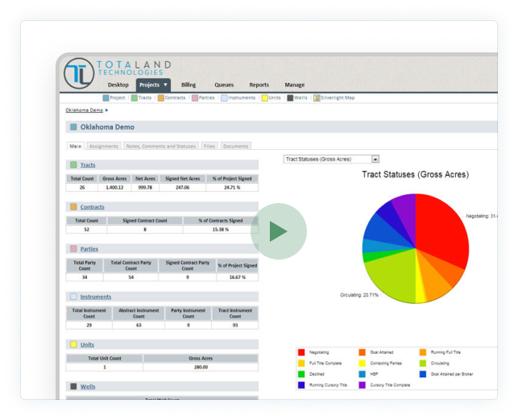The width and height of the screenshot is (518, 420).
Task: Click the Tract Statuses (Gross Acres) chart title
Action: [415, 175]
